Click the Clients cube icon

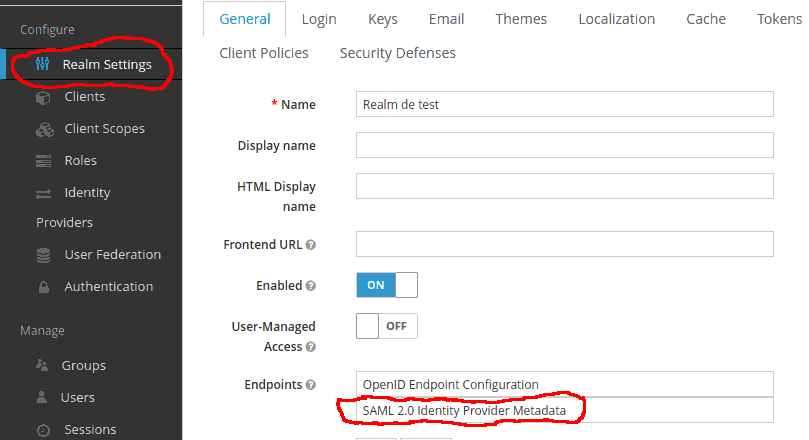tap(43, 97)
